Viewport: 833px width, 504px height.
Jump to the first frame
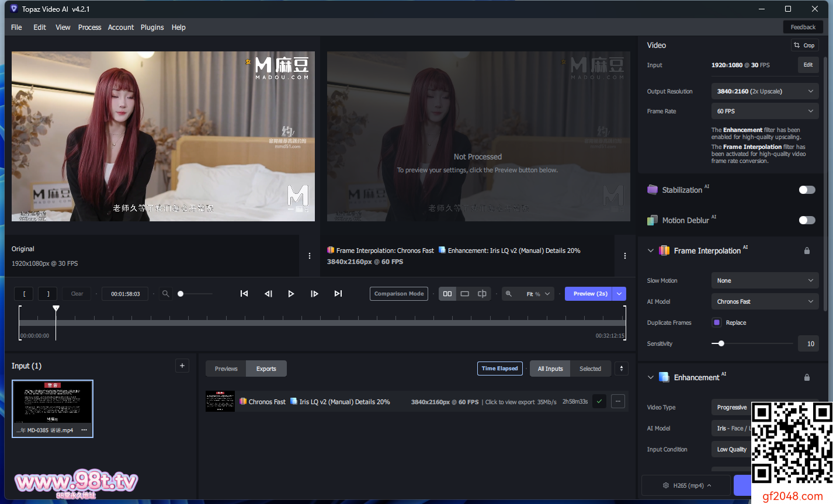tap(244, 294)
